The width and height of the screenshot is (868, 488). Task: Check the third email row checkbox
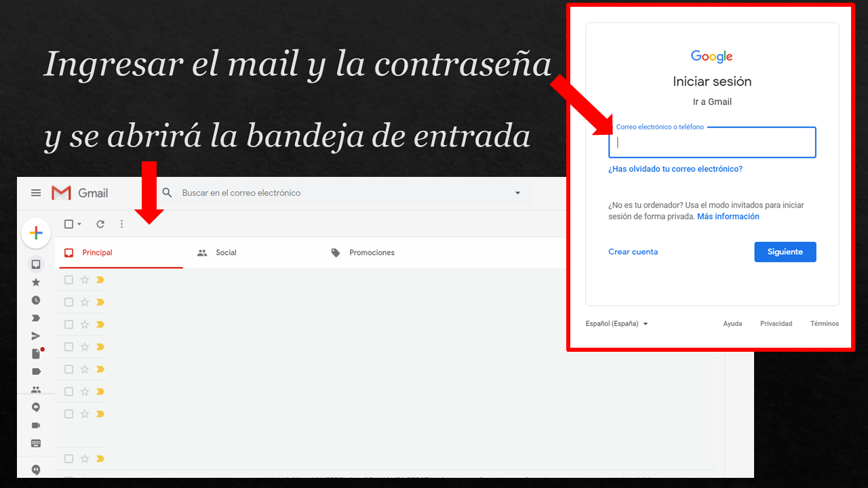click(x=68, y=325)
